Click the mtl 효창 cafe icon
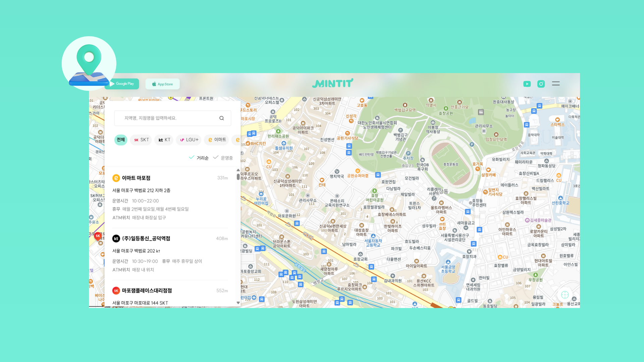The height and width of the screenshot is (362, 644). (442, 219)
